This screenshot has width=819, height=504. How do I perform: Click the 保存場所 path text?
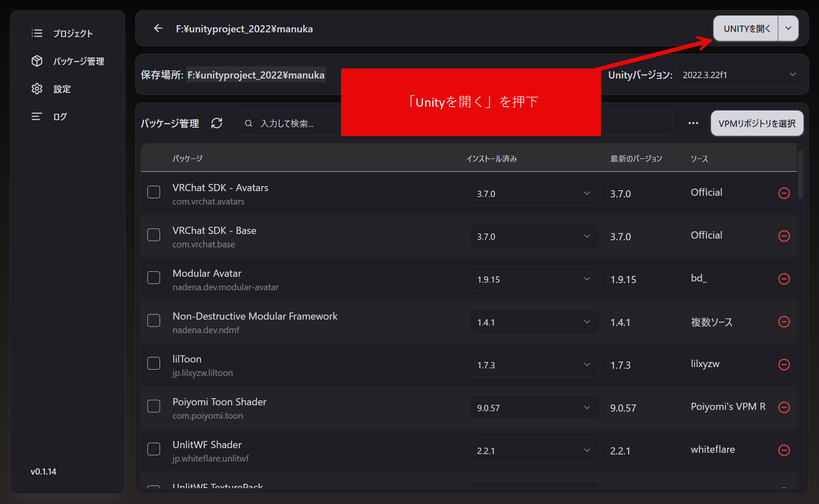click(256, 75)
